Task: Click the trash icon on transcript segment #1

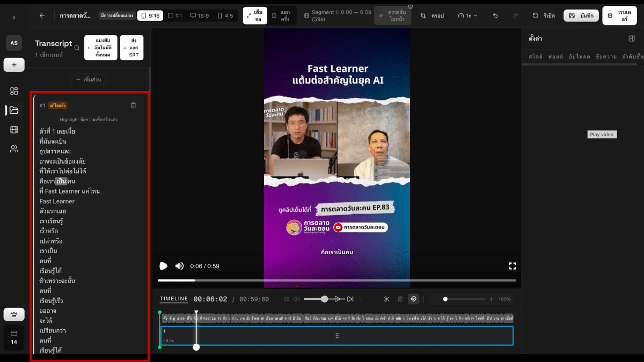Action: coord(134,106)
